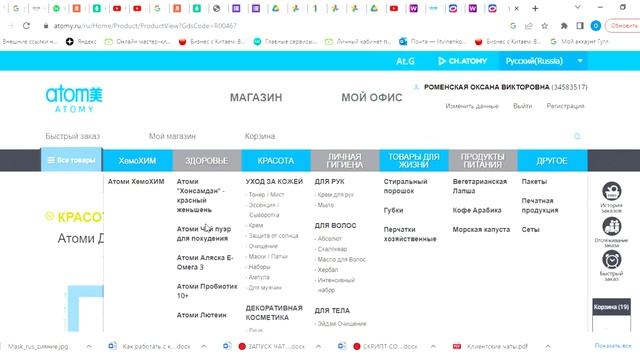Open Быстрый заказ link
The height and width of the screenshot is (360, 640).
(x=73, y=136)
